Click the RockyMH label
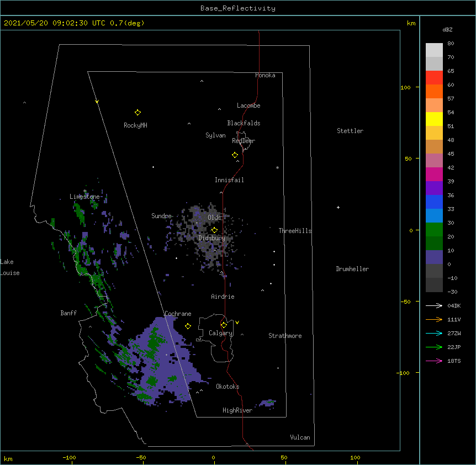This screenshot has width=476, height=465. tap(135, 125)
